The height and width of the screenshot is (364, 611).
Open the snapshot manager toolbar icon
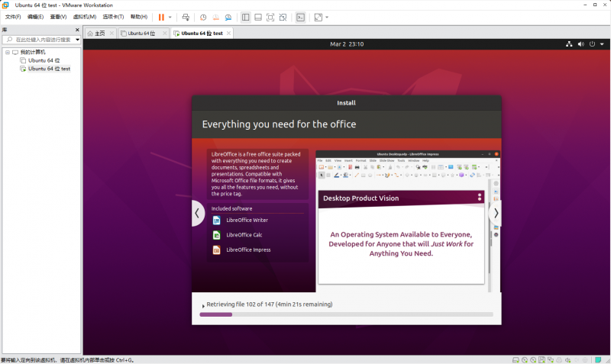(x=229, y=17)
